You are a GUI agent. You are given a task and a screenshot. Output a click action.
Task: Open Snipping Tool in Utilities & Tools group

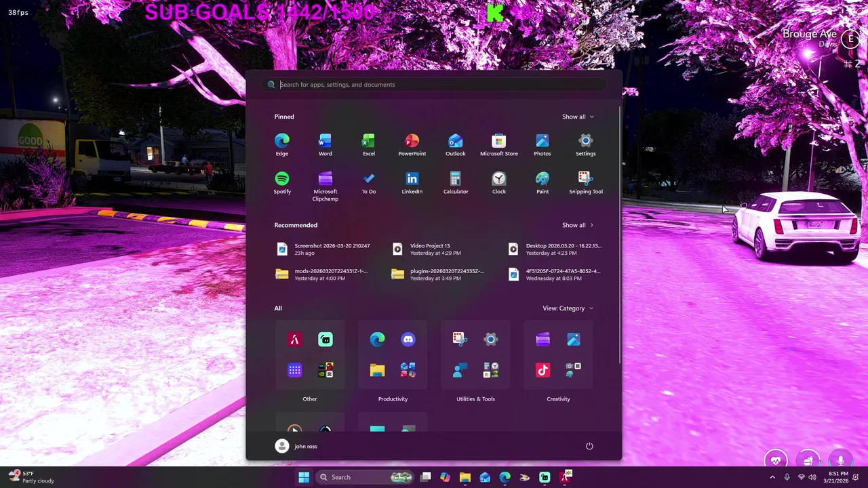460,340
